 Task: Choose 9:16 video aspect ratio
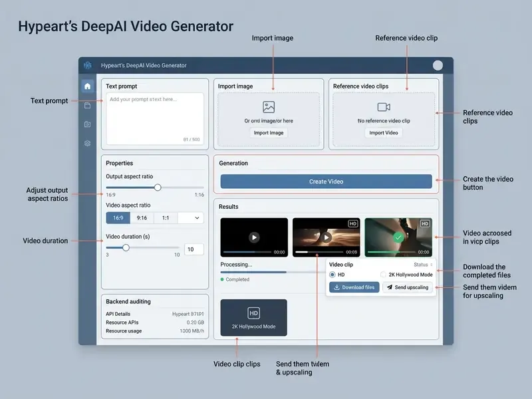point(142,218)
